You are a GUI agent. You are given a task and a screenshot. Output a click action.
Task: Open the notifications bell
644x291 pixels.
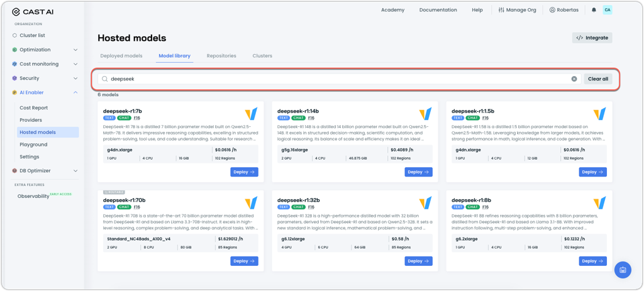[x=594, y=10]
